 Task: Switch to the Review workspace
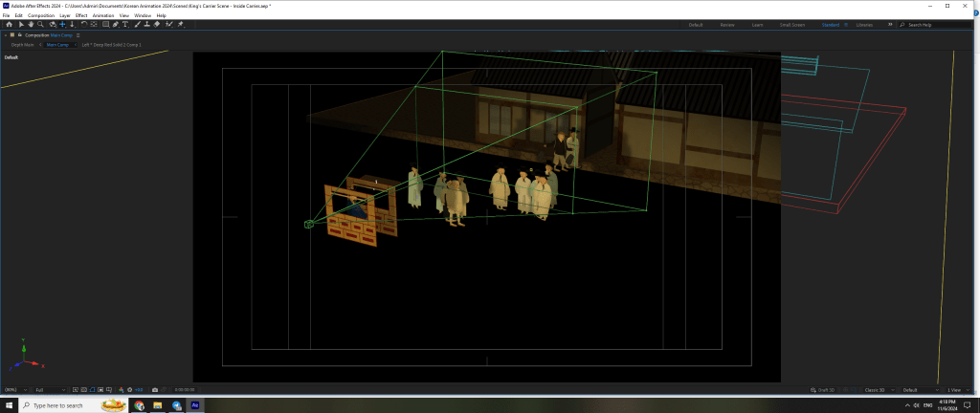(x=727, y=25)
